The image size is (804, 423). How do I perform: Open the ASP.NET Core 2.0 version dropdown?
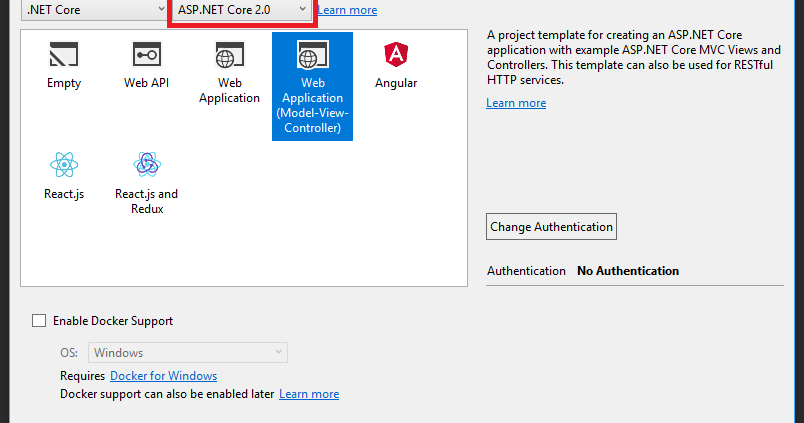tap(242, 10)
